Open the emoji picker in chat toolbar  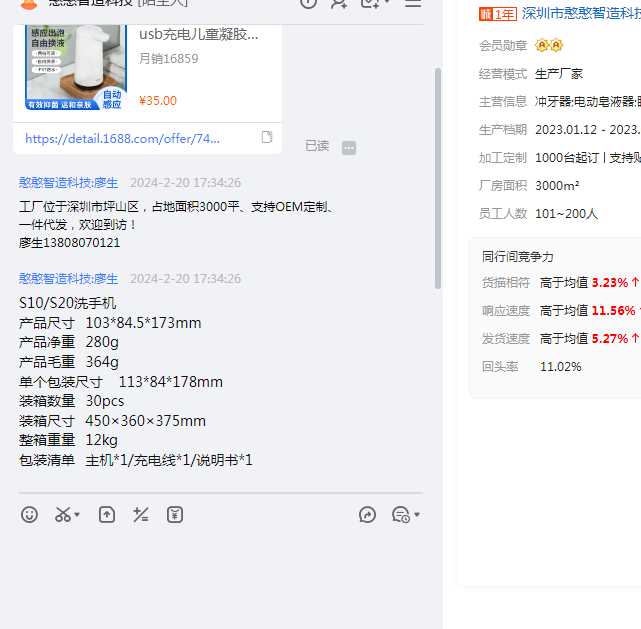click(30, 515)
